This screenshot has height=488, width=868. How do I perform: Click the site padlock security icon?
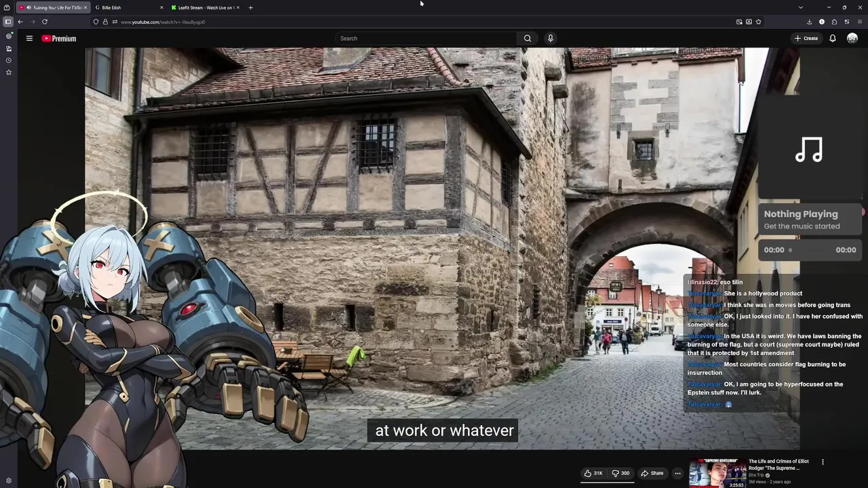coord(105,22)
